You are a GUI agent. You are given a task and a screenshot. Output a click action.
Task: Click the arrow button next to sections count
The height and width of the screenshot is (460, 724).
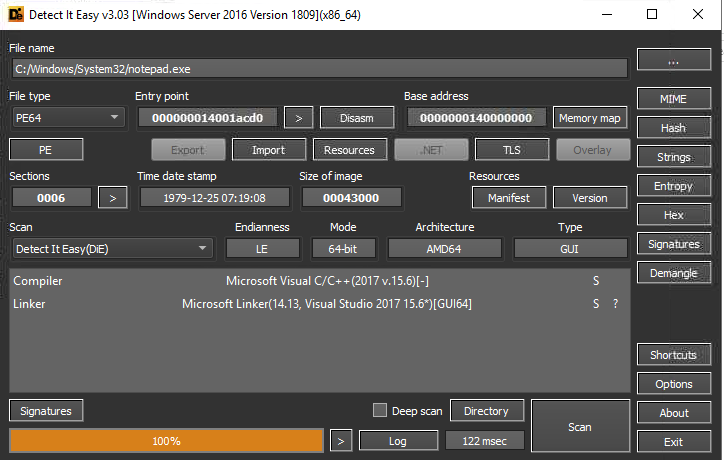coord(112,198)
